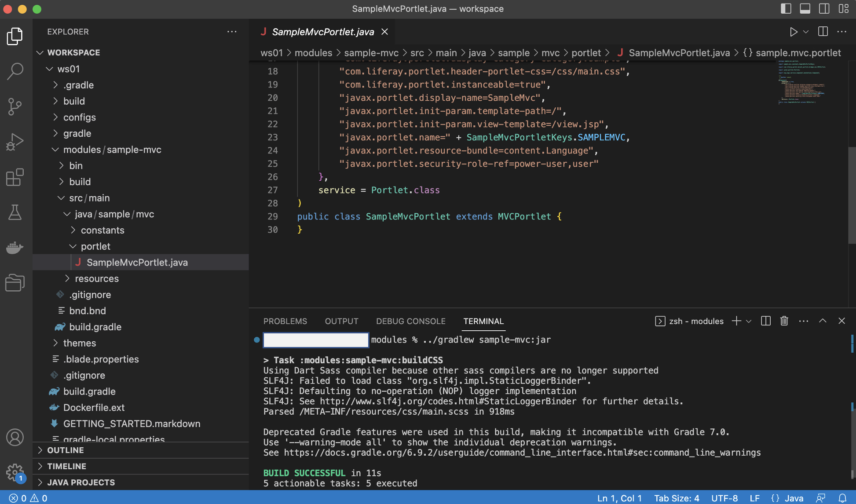Open the Extensions view

click(15, 177)
